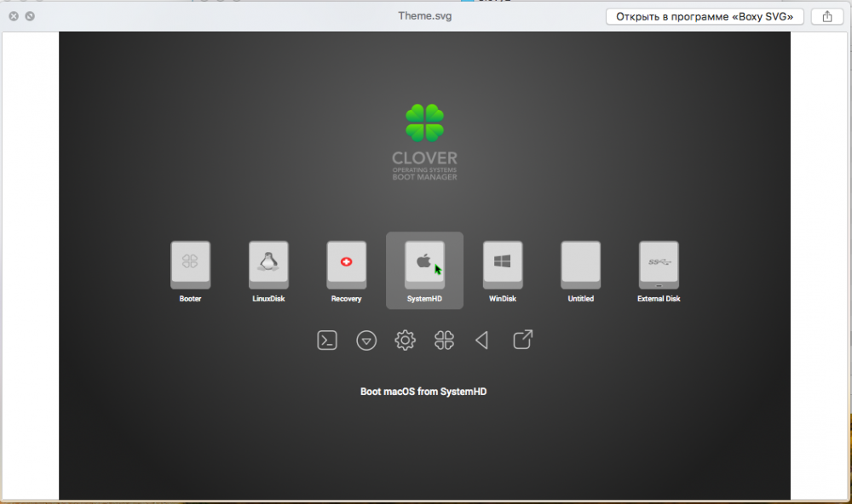Select the Booter clover drive icon
Viewport: 852px width, 504px height.
pos(190,265)
